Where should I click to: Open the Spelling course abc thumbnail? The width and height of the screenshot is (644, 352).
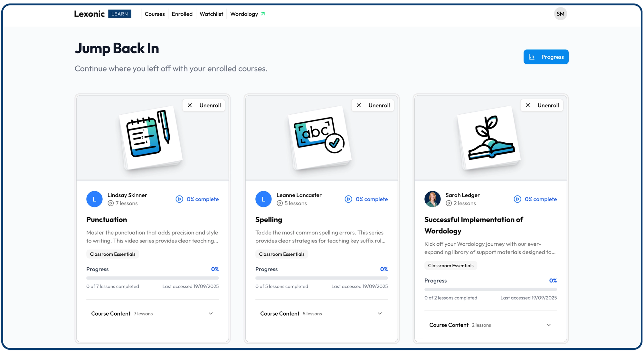click(x=320, y=138)
